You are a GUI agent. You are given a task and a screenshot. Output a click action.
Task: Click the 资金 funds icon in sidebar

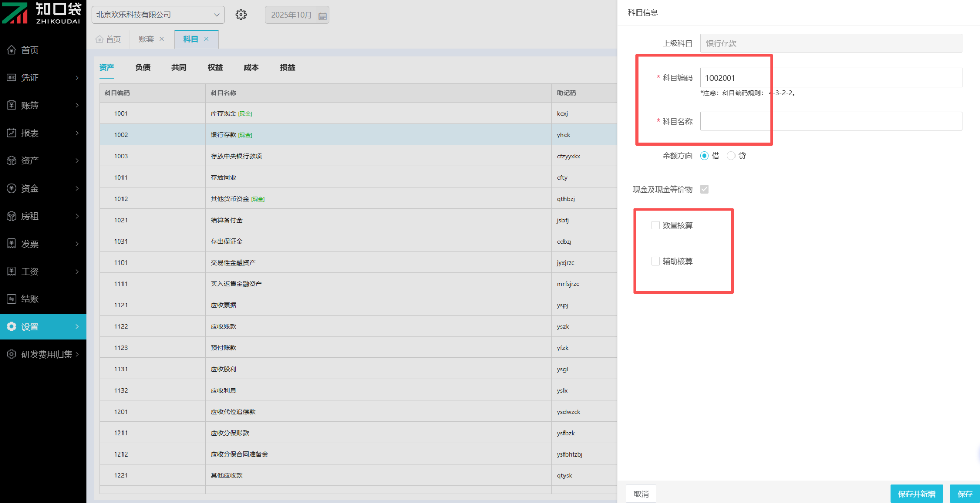point(11,188)
